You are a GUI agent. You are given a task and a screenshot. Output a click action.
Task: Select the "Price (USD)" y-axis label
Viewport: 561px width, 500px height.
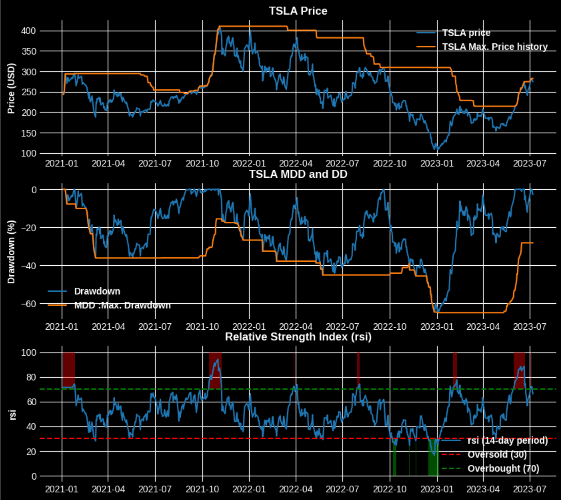click(x=11, y=89)
